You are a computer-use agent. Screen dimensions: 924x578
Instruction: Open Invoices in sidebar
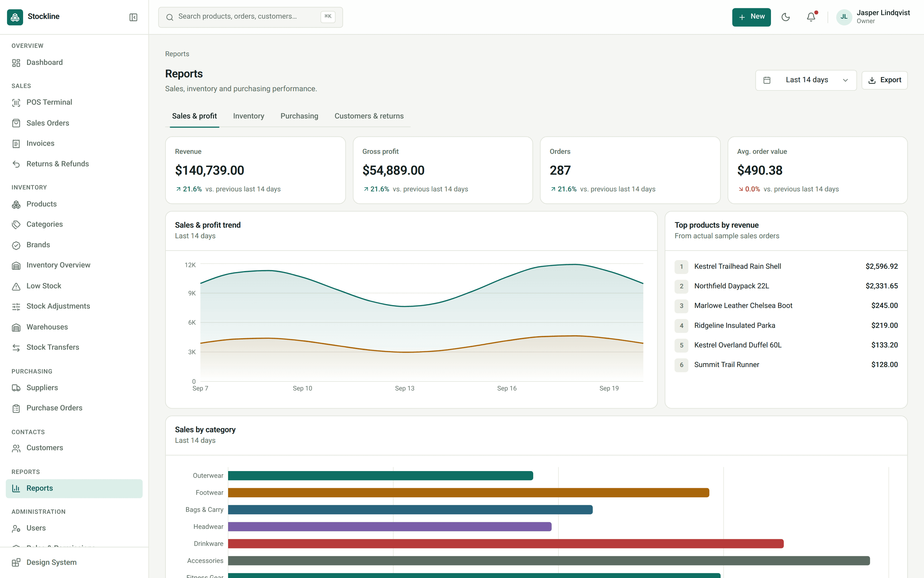[x=74, y=143]
